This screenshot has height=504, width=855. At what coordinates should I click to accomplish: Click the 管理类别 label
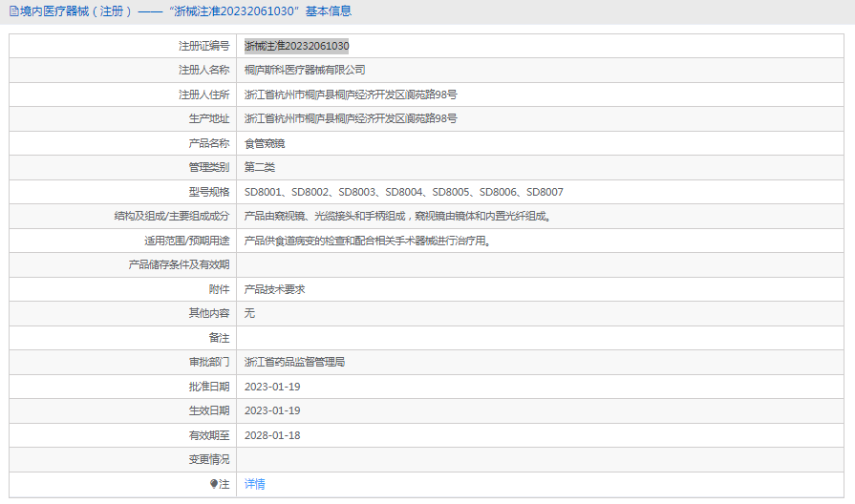(209, 167)
